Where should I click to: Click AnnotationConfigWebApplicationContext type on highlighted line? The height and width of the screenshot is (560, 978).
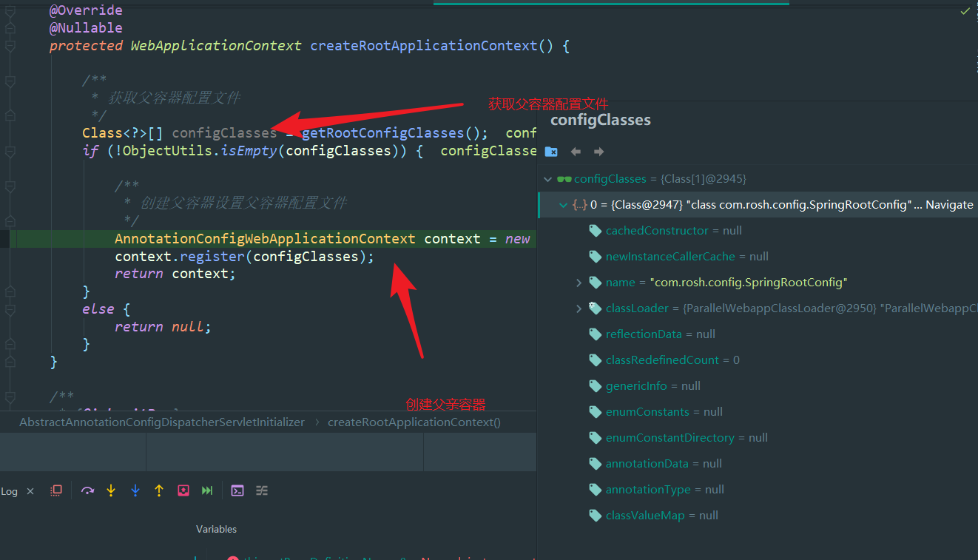point(265,239)
